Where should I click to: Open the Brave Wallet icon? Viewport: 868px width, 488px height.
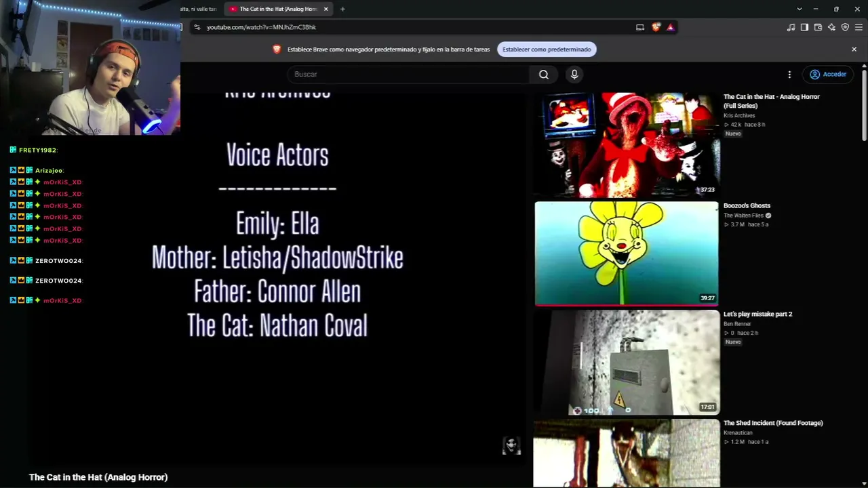(818, 27)
